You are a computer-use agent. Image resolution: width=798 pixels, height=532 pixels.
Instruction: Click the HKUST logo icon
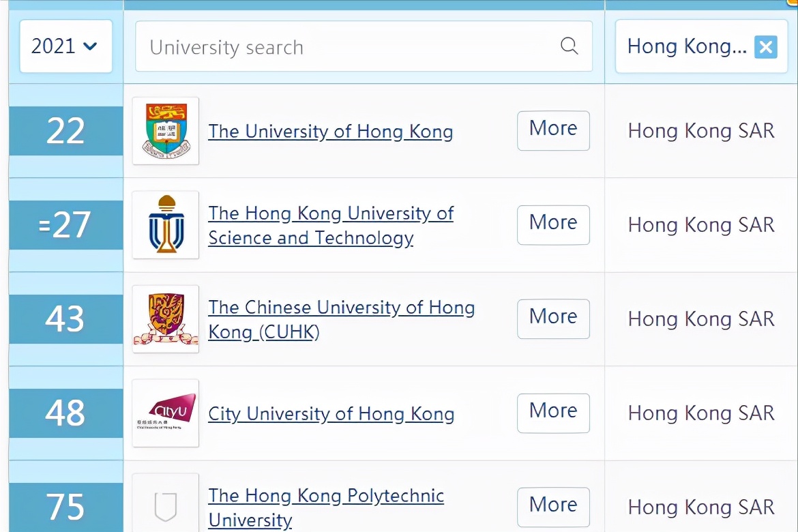click(x=166, y=225)
